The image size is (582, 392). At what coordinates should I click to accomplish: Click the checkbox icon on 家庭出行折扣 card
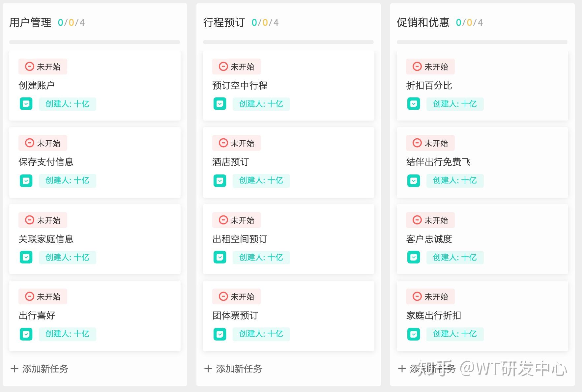413,334
